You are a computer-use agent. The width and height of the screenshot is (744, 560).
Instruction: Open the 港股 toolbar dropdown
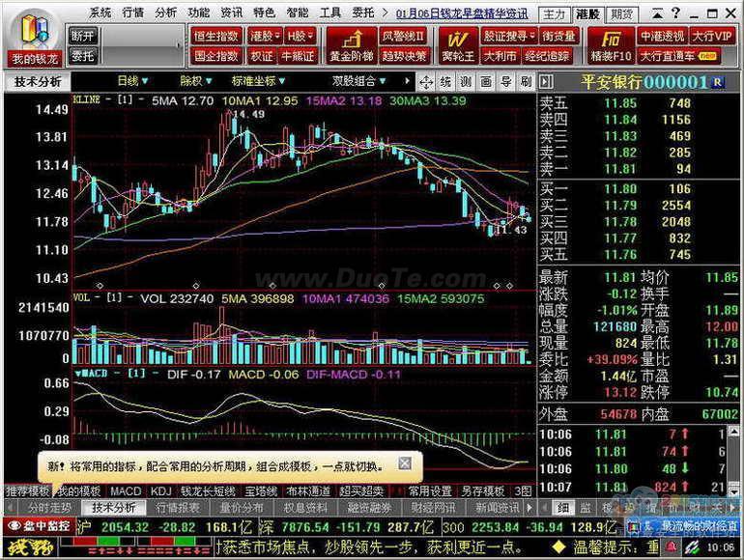click(265, 36)
